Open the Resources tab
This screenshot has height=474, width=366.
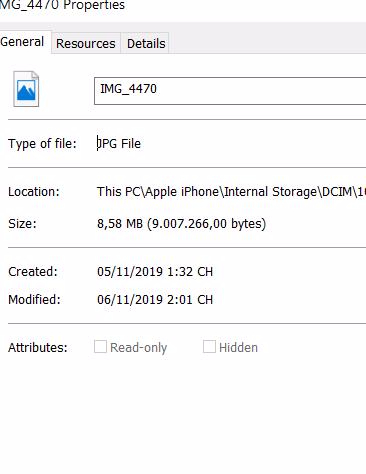click(86, 43)
